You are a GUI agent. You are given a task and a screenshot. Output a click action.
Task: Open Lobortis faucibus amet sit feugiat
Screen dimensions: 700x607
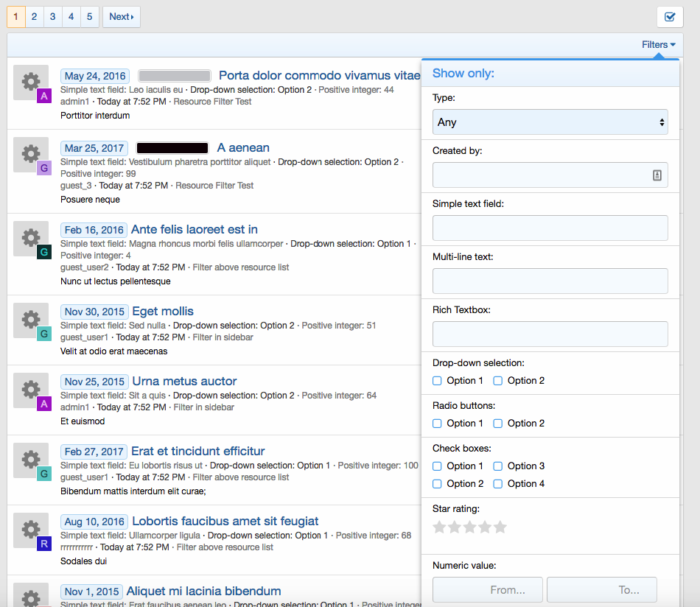click(225, 522)
